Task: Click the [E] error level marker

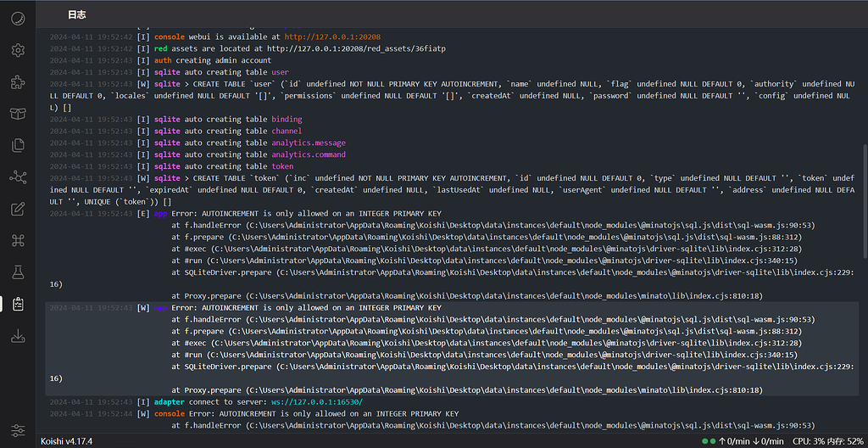Action: [142, 214]
